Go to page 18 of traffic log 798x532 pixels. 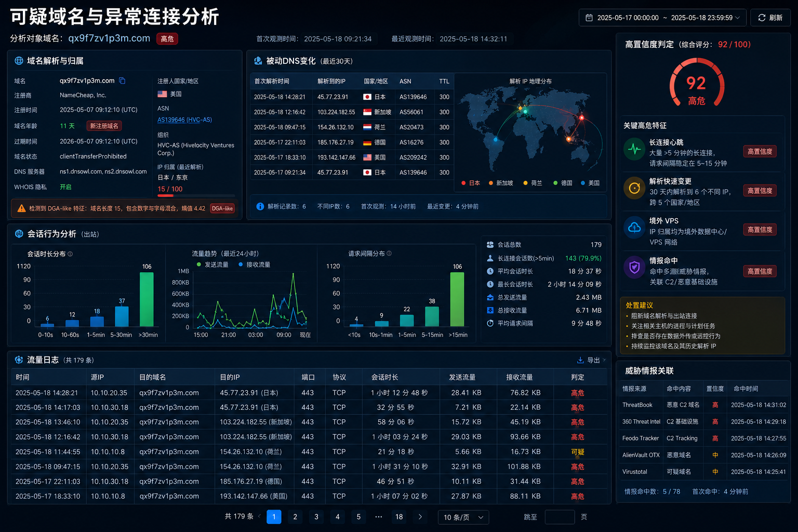click(399, 517)
